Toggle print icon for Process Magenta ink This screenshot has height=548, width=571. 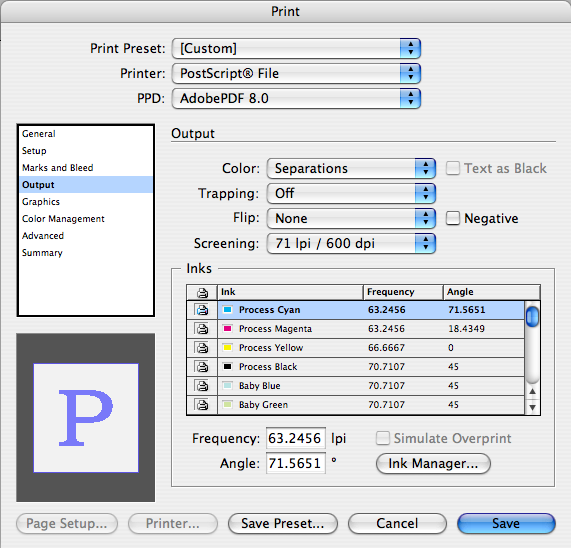point(202,329)
